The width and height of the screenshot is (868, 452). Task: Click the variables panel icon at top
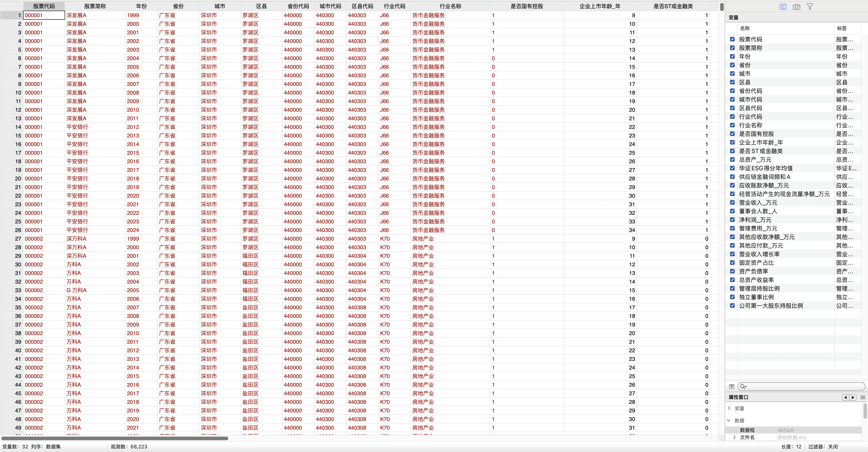coord(783,7)
